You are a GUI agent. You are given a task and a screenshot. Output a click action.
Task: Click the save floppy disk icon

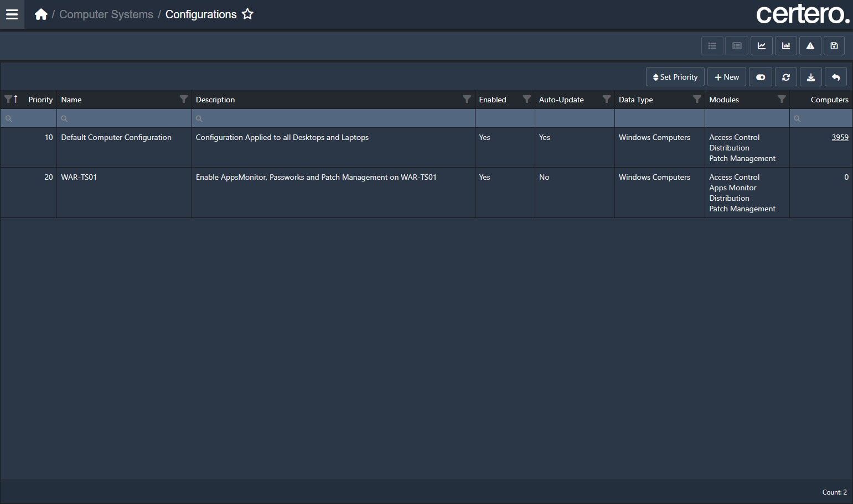coord(834,46)
